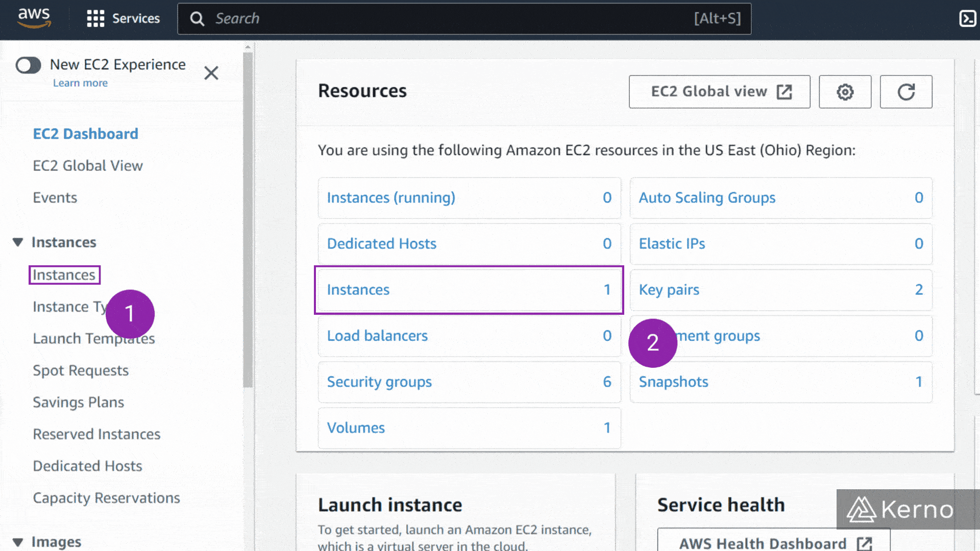Open Reserved Instances sidebar item
The height and width of the screenshot is (551, 980).
tap(96, 434)
